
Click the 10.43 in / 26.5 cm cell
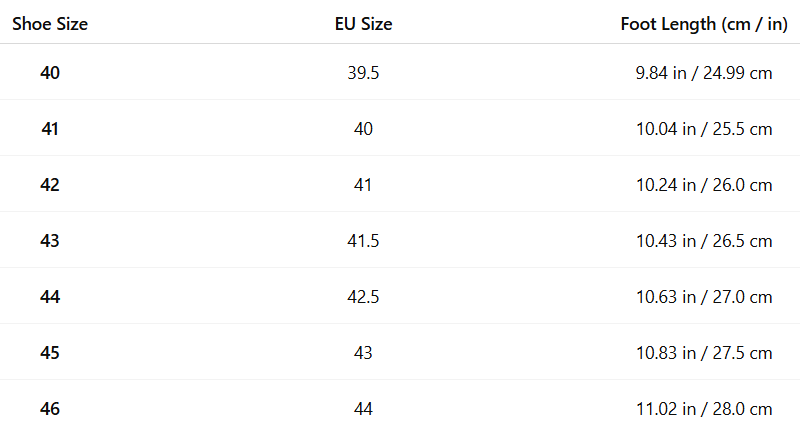[704, 241]
